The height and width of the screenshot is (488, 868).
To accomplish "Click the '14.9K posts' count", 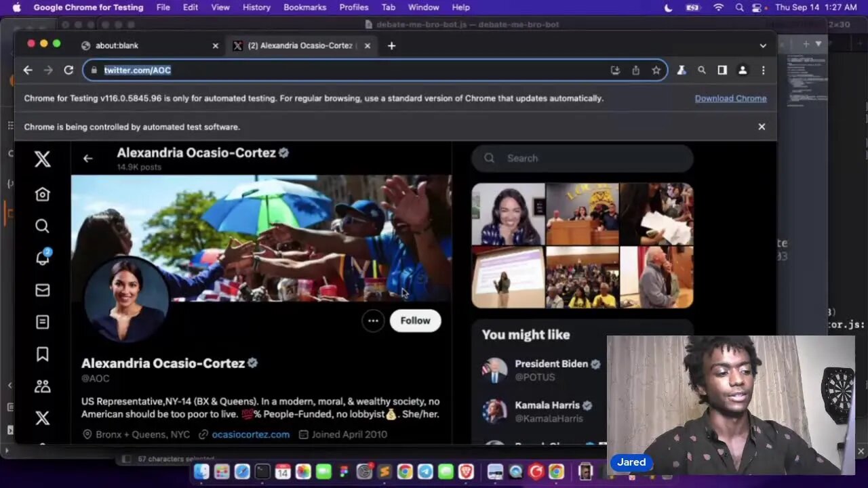I will pos(139,167).
